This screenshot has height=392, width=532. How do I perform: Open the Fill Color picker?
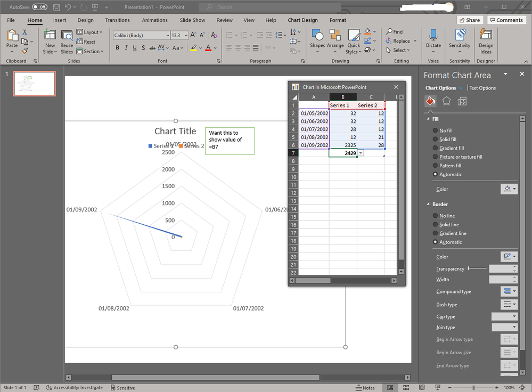[x=509, y=189]
